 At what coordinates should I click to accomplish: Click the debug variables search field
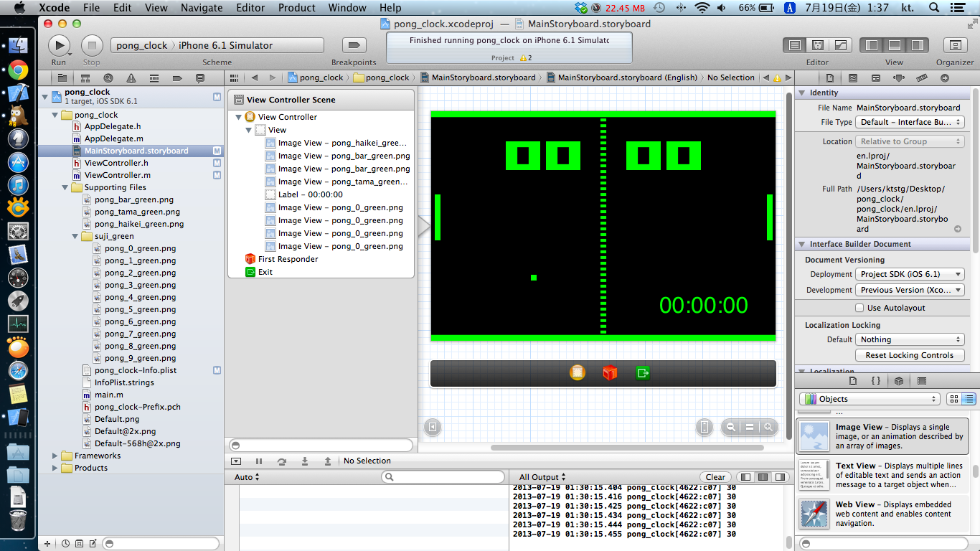(x=444, y=477)
